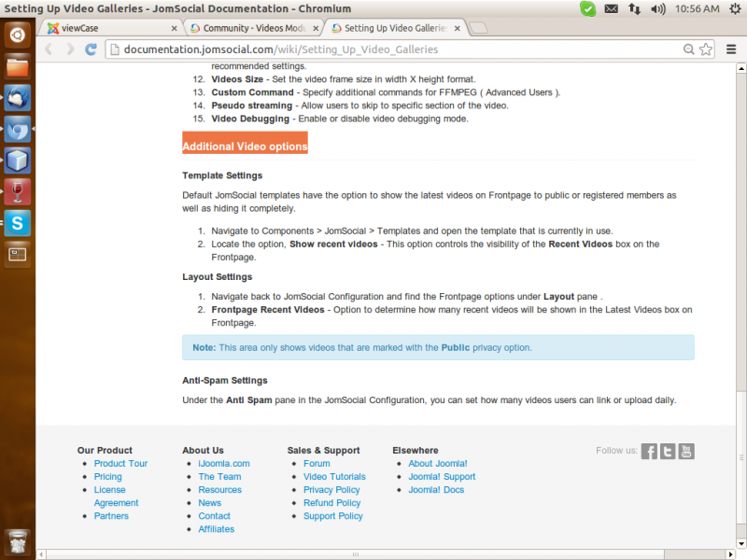Viewport: 747px width, 560px height.
Task: Open the Privacy Policy link
Action: [x=331, y=489]
